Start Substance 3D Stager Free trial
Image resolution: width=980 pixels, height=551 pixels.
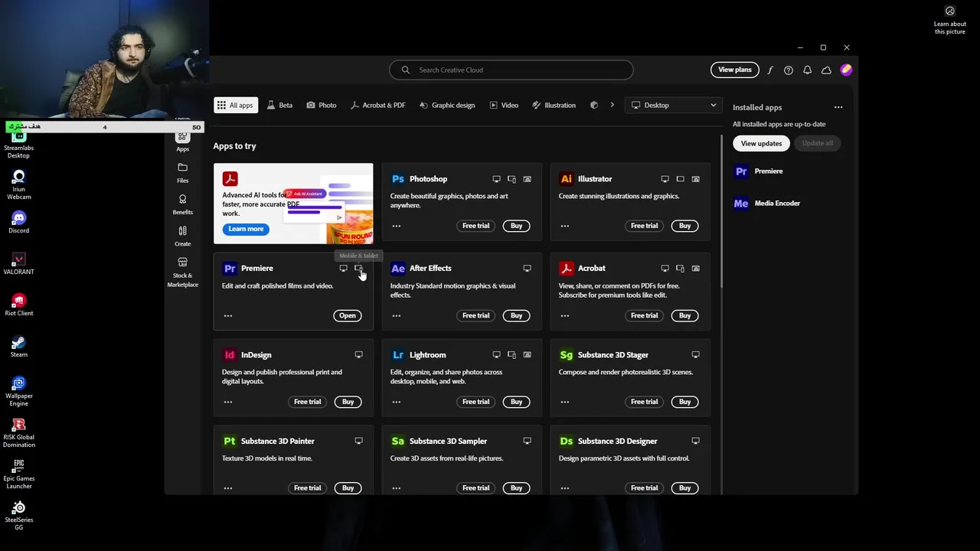pos(644,403)
